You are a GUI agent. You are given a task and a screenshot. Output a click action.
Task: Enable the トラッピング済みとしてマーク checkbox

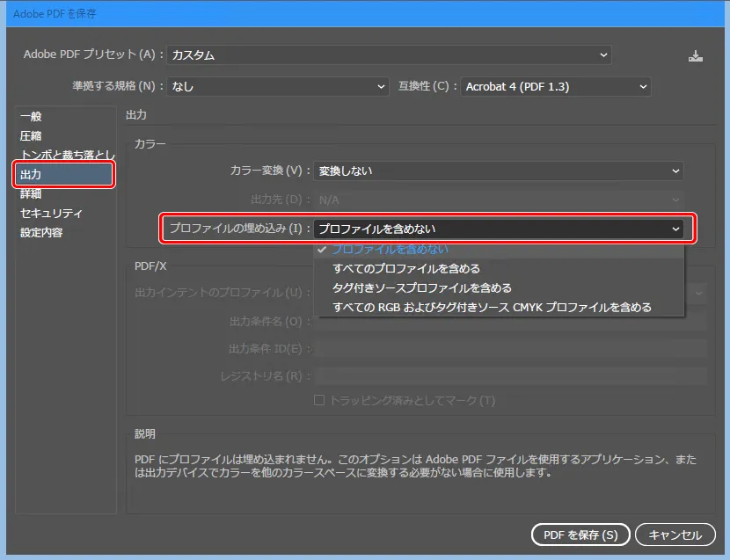pos(319,400)
